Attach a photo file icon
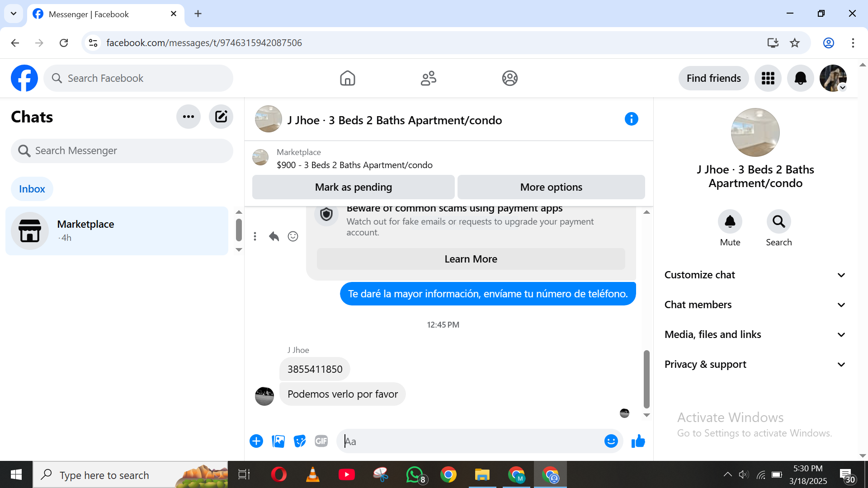The height and width of the screenshot is (488, 868). [x=278, y=441]
